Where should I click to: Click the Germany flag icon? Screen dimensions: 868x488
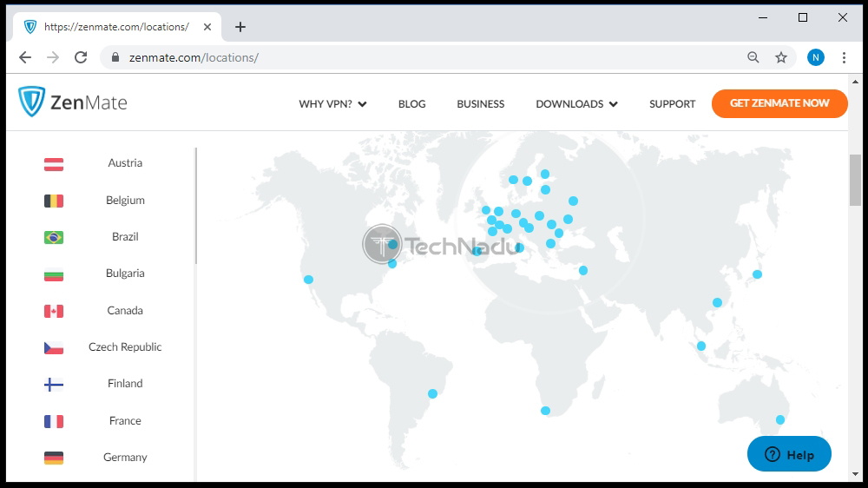click(54, 458)
